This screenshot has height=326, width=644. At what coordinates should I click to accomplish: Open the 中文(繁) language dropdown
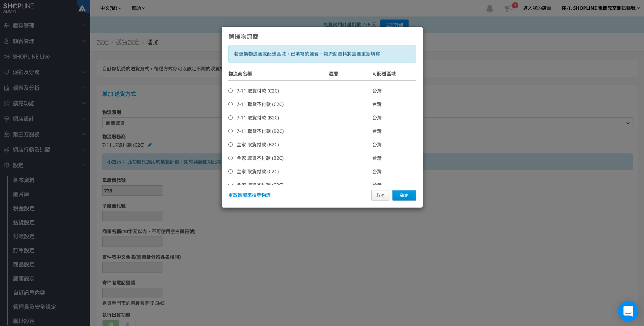tap(111, 8)
